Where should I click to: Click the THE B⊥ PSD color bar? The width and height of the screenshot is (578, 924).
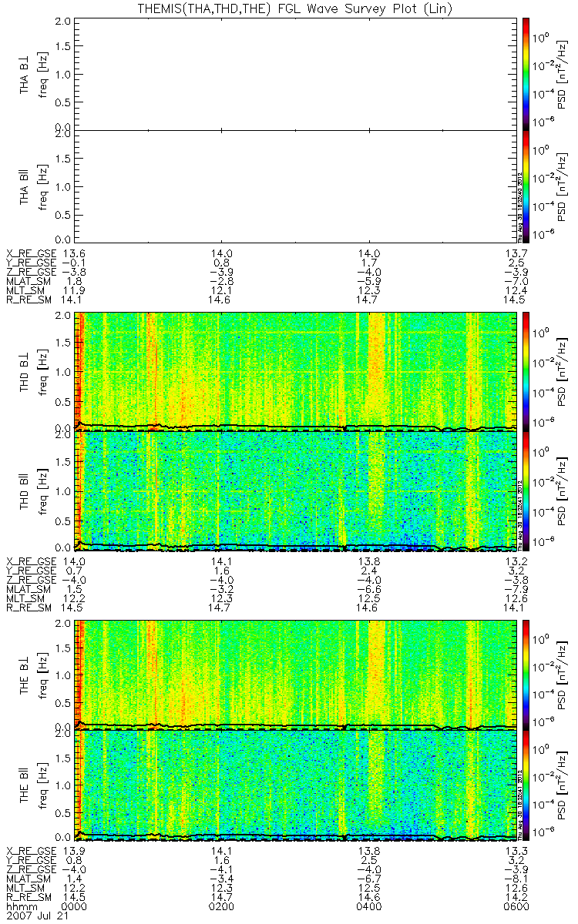(x=526, y=674)
